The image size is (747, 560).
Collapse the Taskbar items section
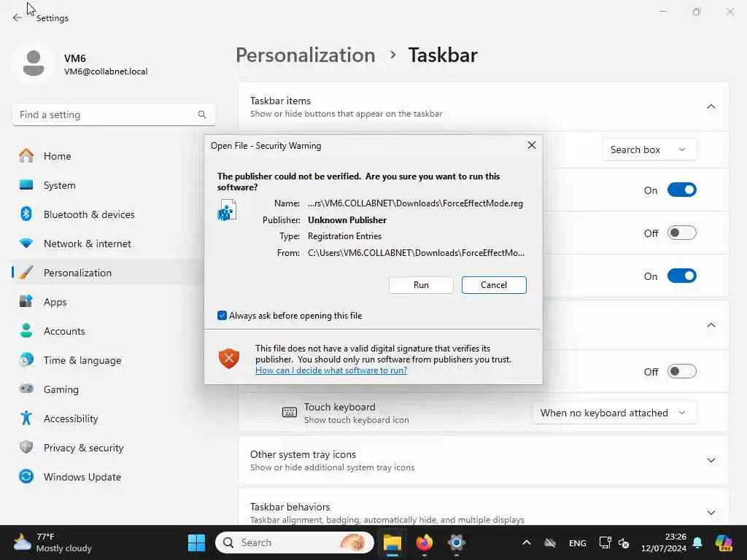click(711, 106)
